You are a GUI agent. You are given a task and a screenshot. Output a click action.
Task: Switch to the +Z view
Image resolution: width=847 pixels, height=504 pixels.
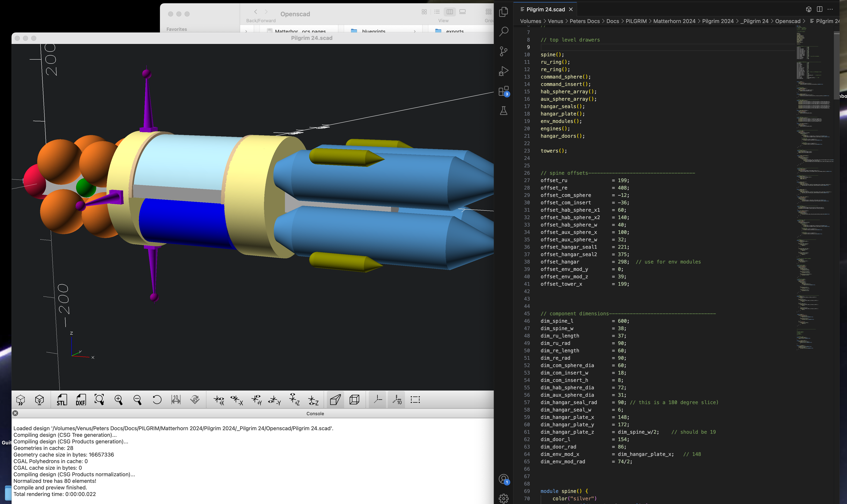pyautogui.click(x=294, y=399)
